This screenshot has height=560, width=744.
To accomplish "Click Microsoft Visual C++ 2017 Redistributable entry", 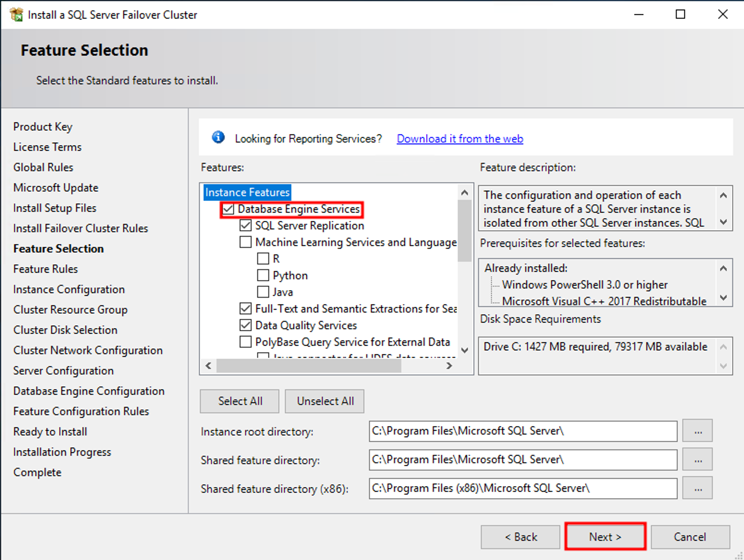I will click(604, 301).
